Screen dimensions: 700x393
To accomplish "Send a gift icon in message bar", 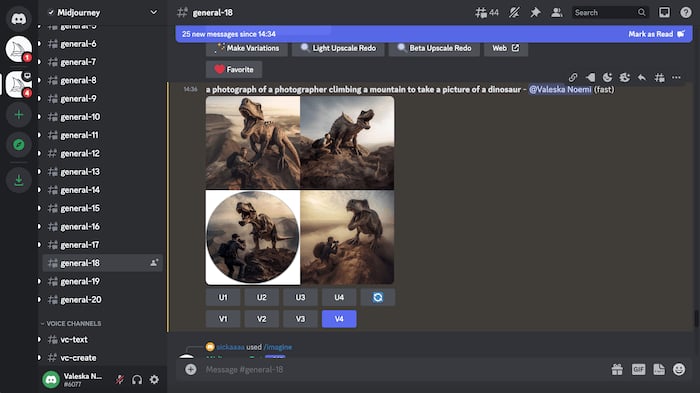I will pos(617,369).
